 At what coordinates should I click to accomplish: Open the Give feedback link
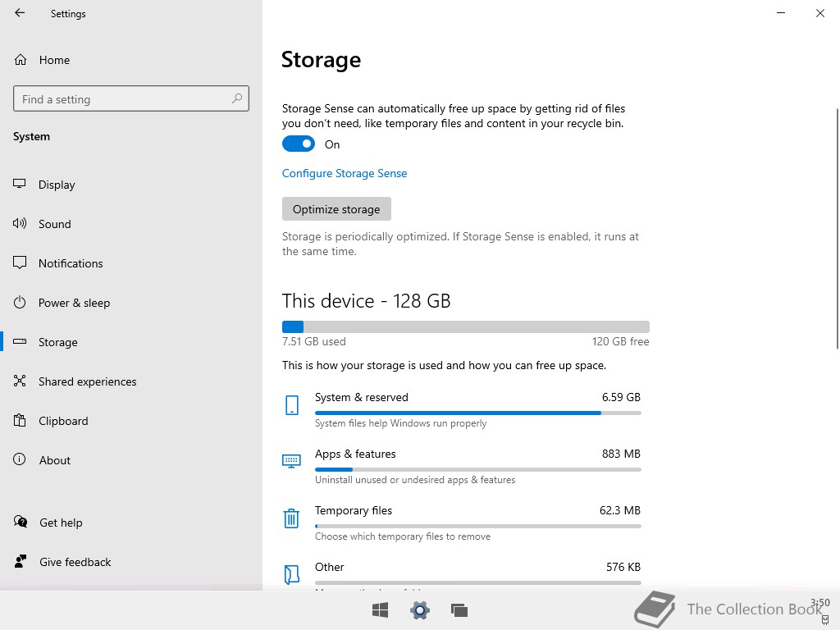(x=75, y=562)
